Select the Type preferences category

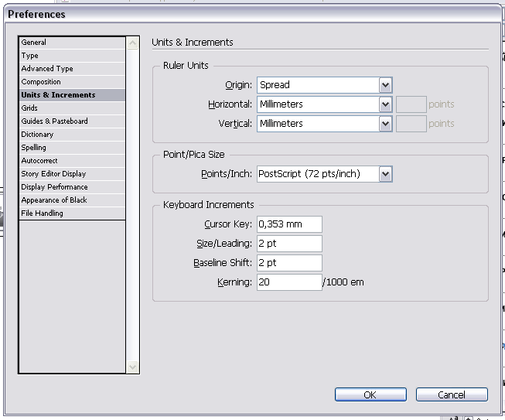72,56
